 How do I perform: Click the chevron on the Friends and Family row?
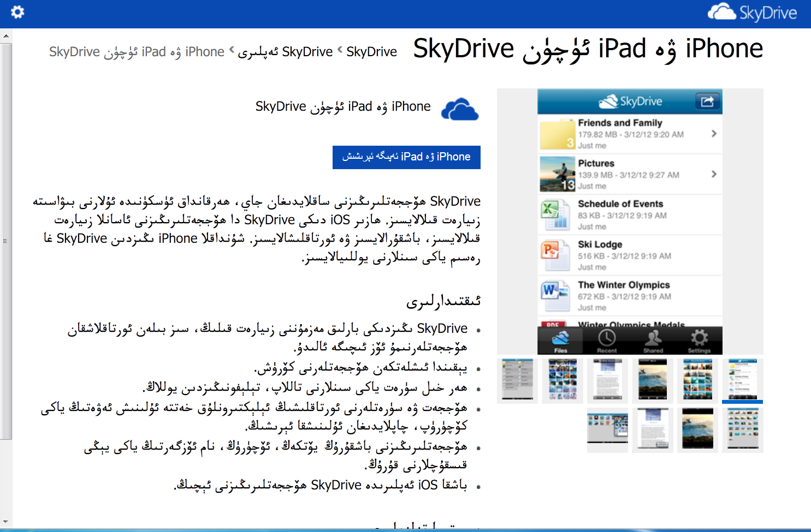pyautogui.click(x=714, y=134)
